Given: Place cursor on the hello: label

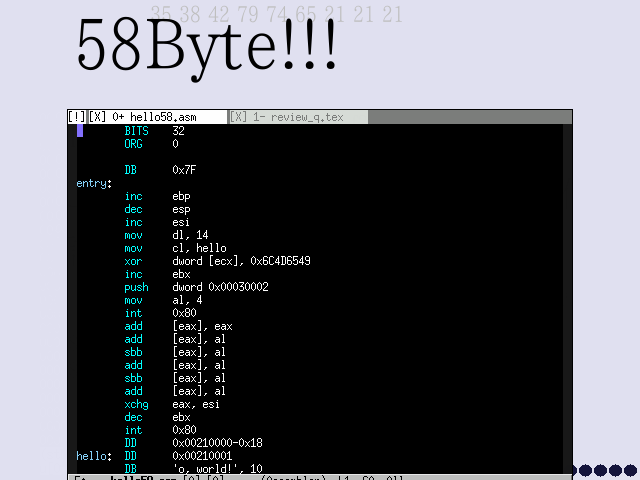Looking at the screenshot, I should tap(94, 456).
